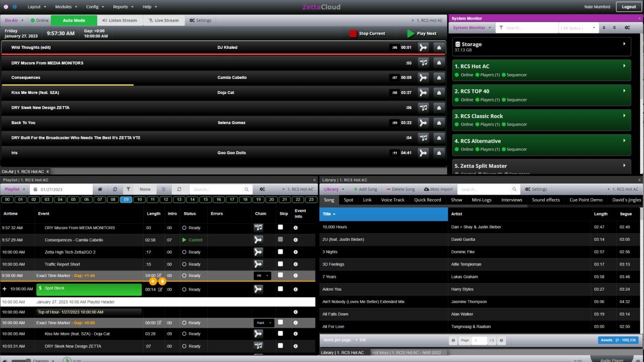Screen dimensions: 644x362
Task: Open Playlist settings gears icon
Action: 262,190
